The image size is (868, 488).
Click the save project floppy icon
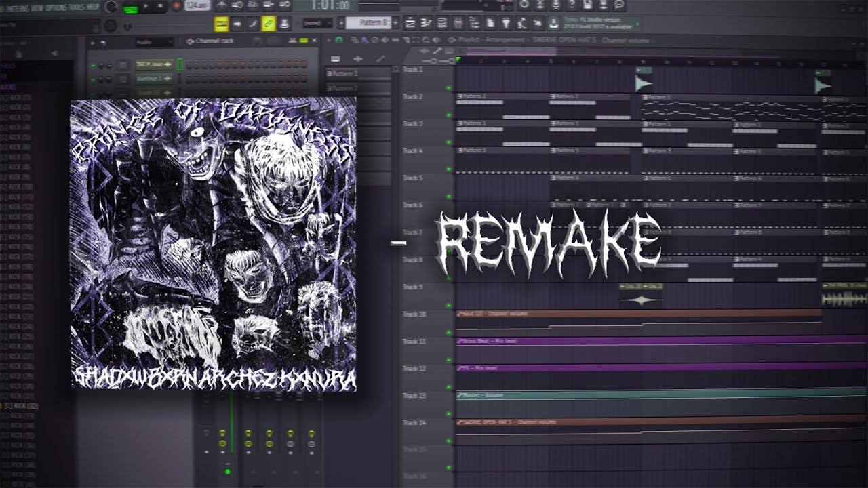(587, 5)
